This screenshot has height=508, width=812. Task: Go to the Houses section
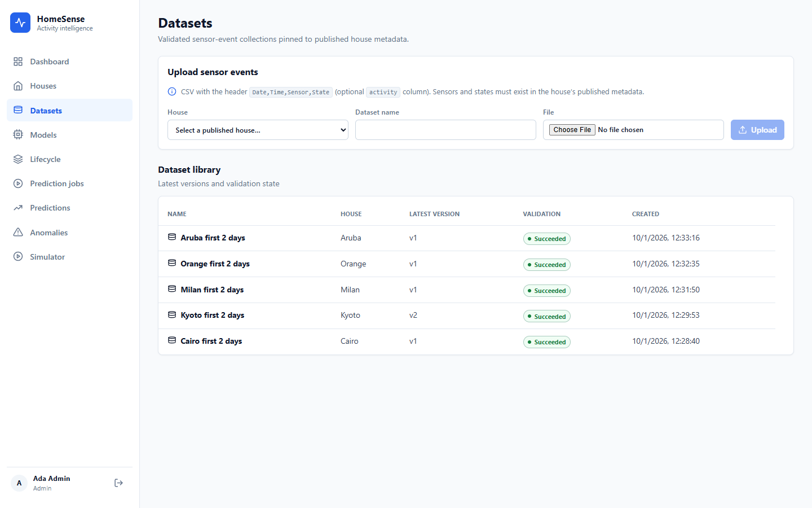(69, 86)
